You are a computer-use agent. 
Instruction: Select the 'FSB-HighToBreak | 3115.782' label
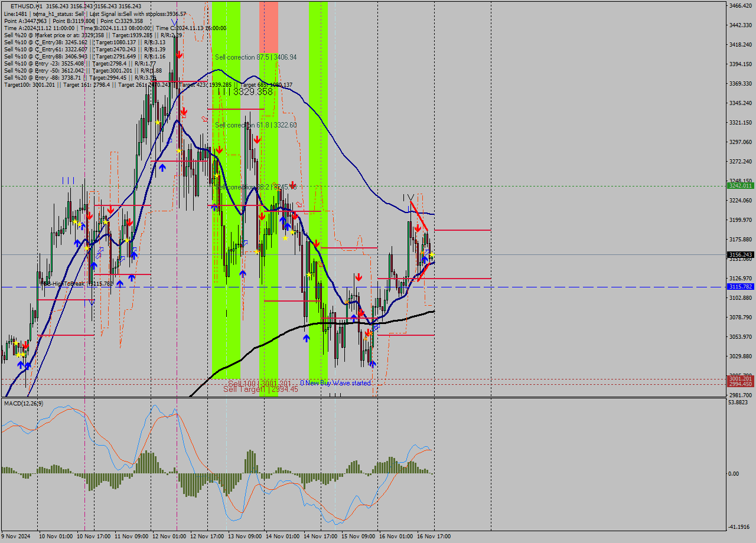(x=77, y=284)
